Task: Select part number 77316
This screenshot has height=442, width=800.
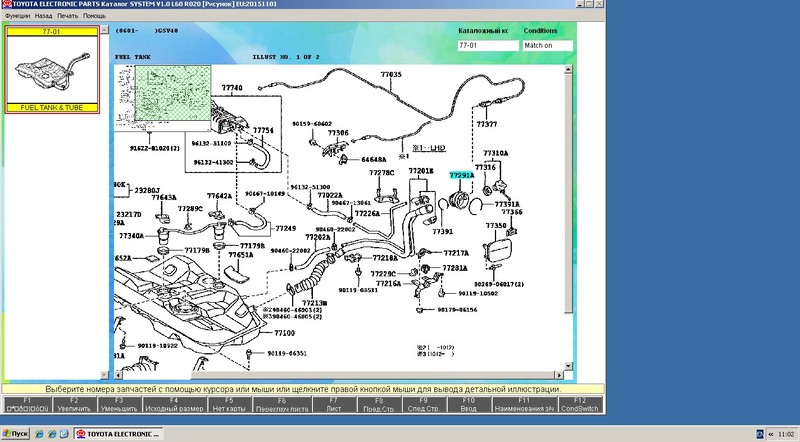Action: [485, 167]
